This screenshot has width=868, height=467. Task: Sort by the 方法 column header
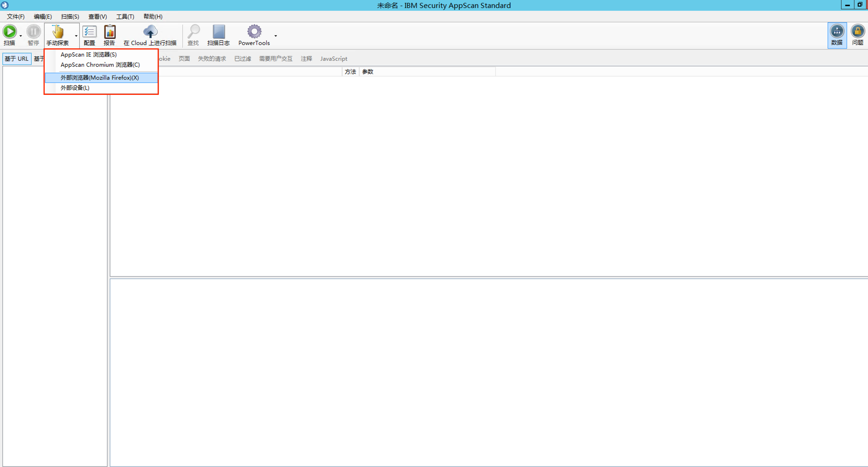click(350, 72)
